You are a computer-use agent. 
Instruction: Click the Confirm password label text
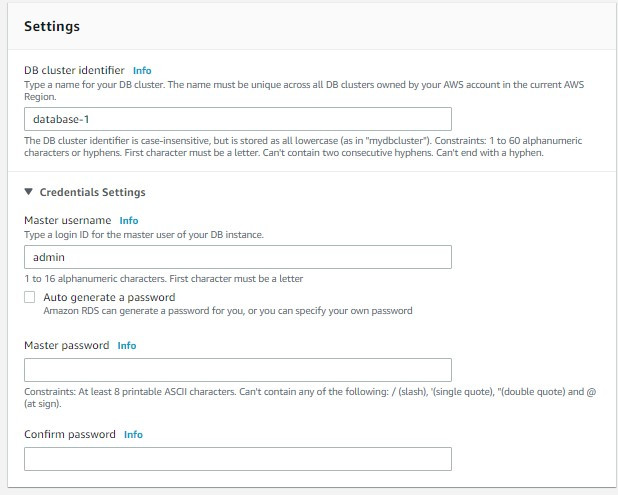point(69,435)
